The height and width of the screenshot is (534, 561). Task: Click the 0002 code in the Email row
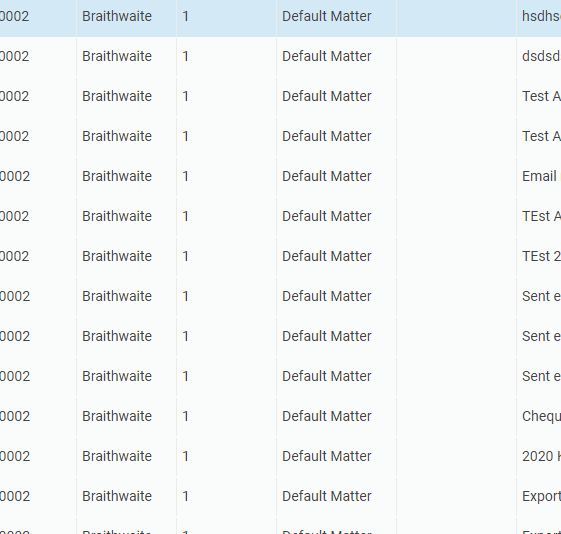pos(15,176)
